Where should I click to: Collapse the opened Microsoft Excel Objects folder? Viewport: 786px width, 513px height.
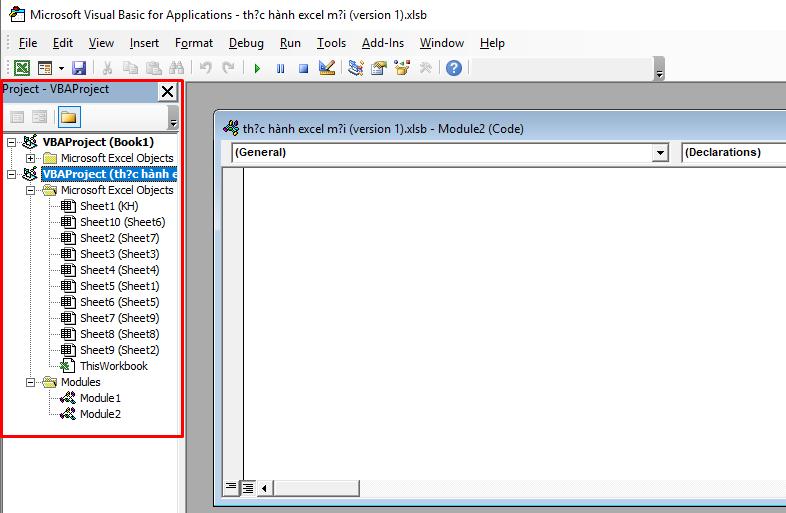tap(31, 191)
